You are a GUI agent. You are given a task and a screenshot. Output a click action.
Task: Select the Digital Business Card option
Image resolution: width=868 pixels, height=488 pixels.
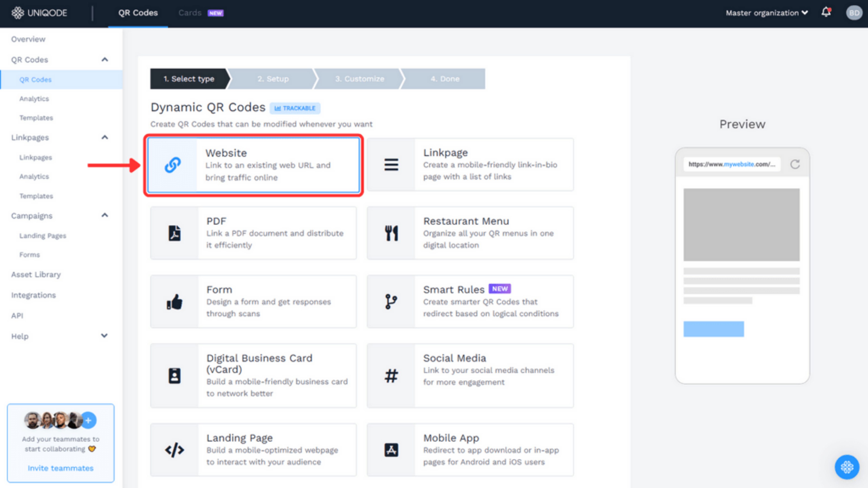pyautogui.click(x=253, y=375)
